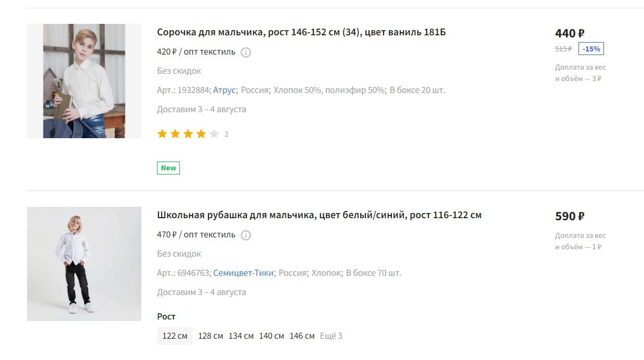The width and height of the screenshot is (644, 360).
Task: Select size 134 см
Action: click(x=241, y=336)
